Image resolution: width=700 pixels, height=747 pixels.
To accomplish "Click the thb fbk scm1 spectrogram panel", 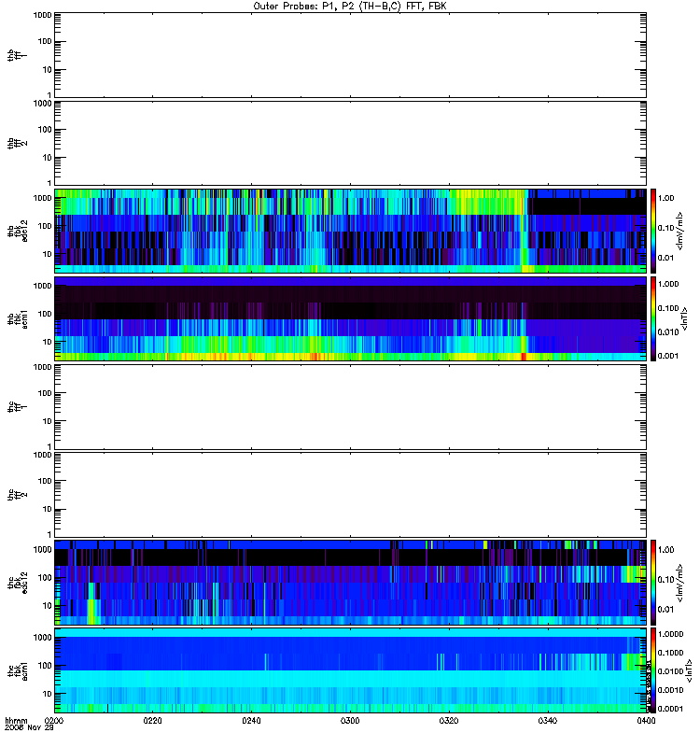I will (x=351, y=318).
